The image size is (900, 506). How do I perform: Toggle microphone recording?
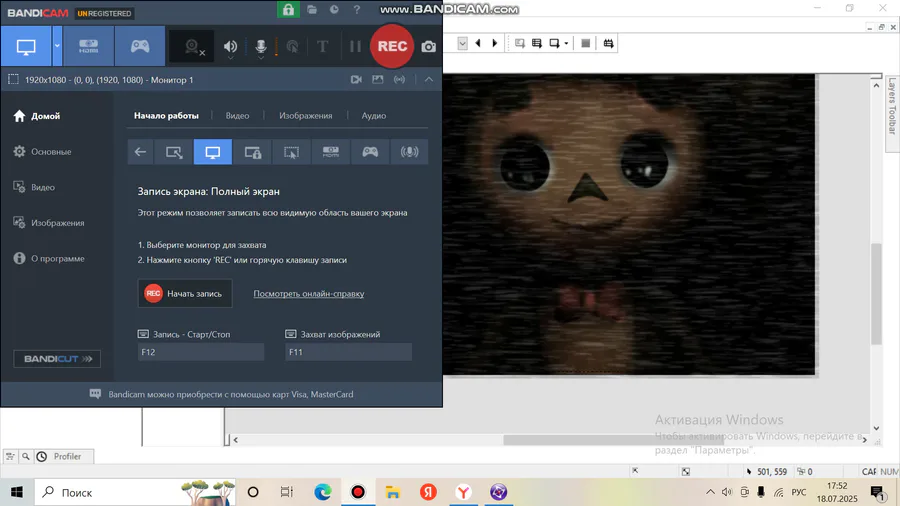click(261, 47)
